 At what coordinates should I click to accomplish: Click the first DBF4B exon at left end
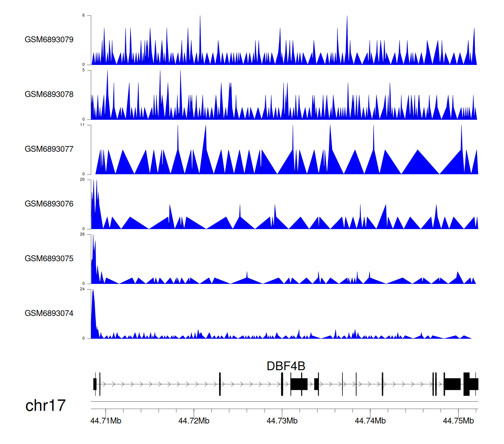[x=95, y=384]
